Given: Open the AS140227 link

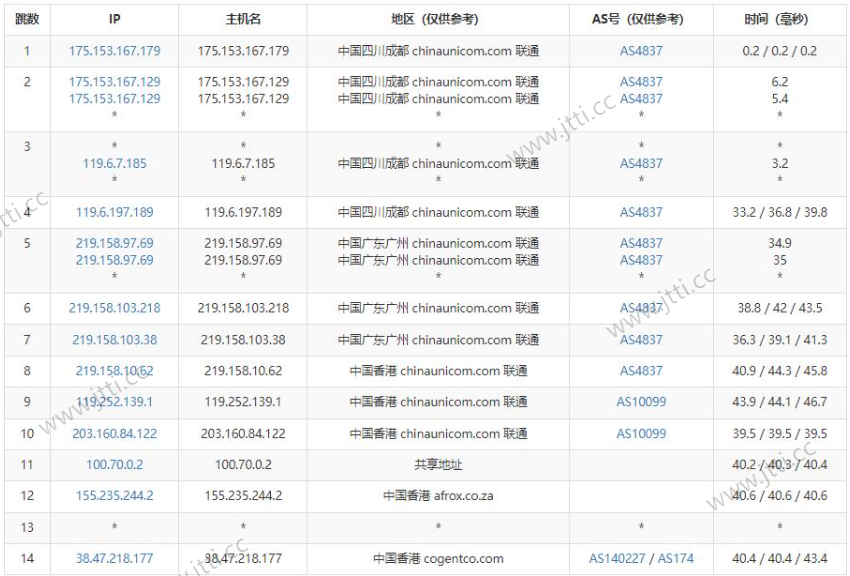Looking at the screenshot, I should 615,559.
